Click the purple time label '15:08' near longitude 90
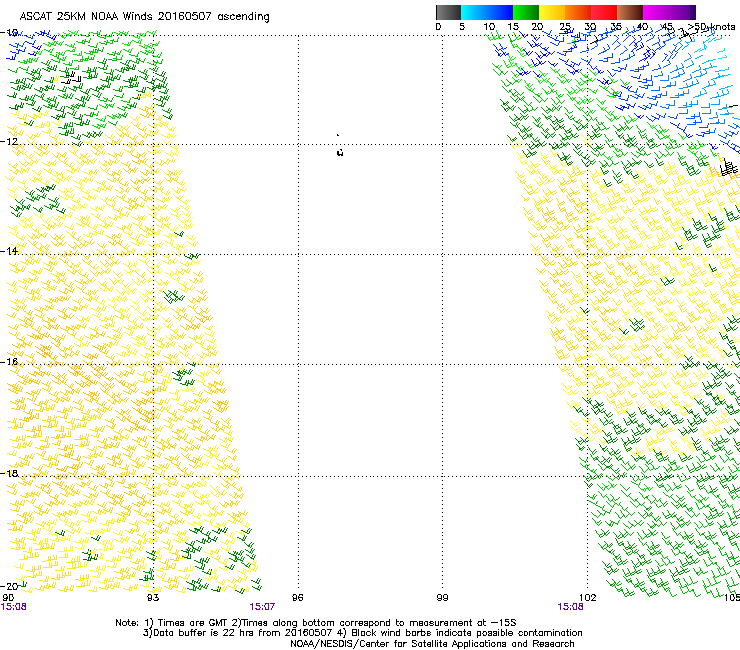Screen dimensions: 740x650 14,607
